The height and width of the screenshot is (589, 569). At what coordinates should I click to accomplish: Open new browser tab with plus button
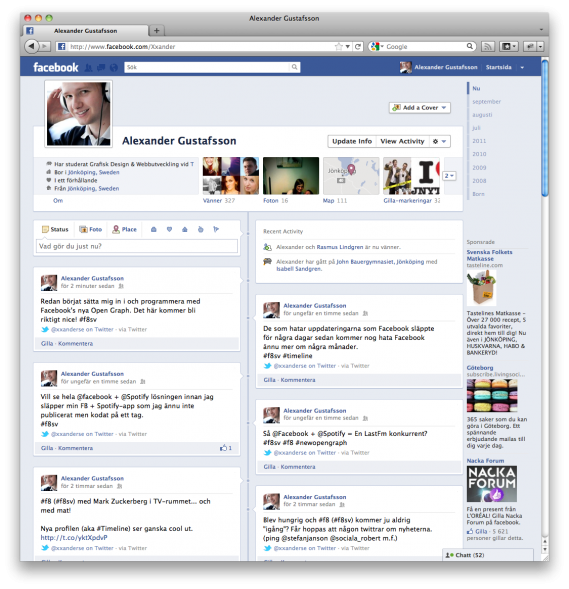pos(157,30)
